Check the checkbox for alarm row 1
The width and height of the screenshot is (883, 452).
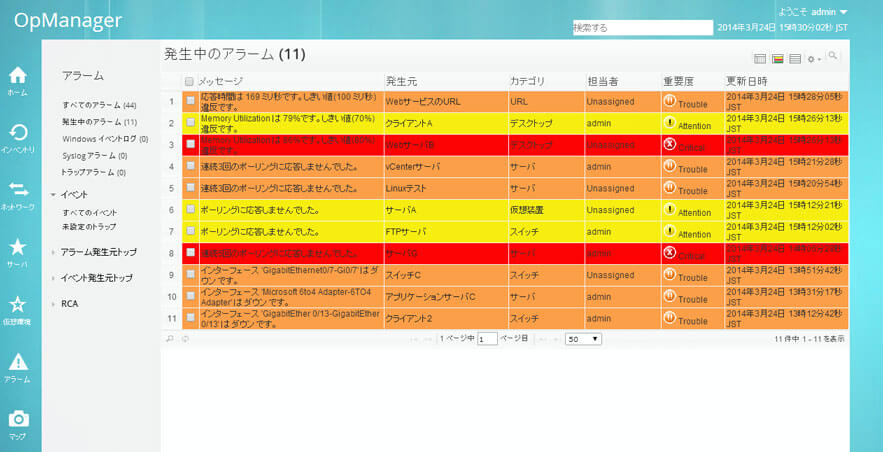tap(190, 100)
